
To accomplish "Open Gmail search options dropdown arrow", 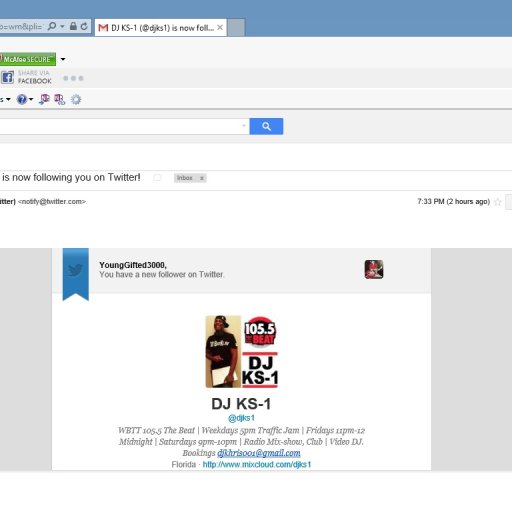I will coord(244,126).
